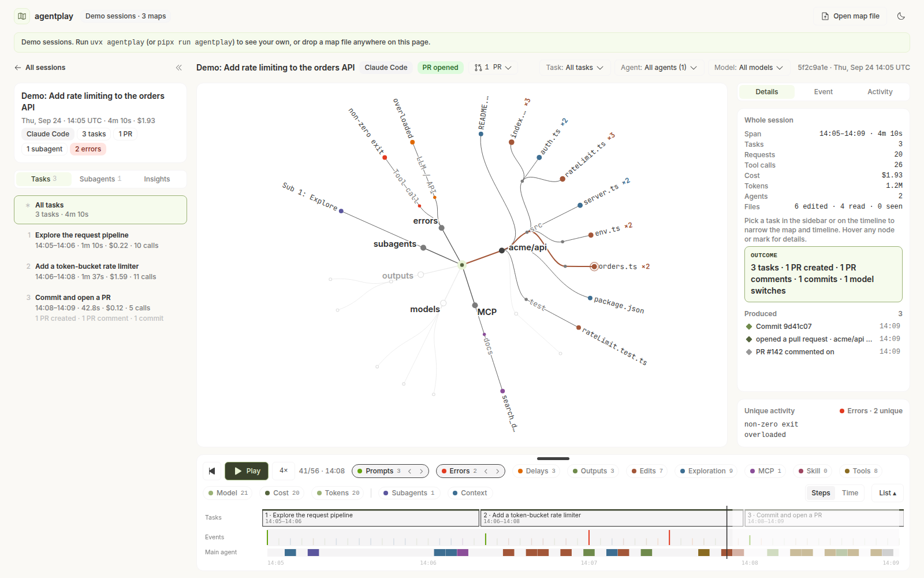Click the Open map file button
The width and height of the screenshot is (924, 578).
851,16
